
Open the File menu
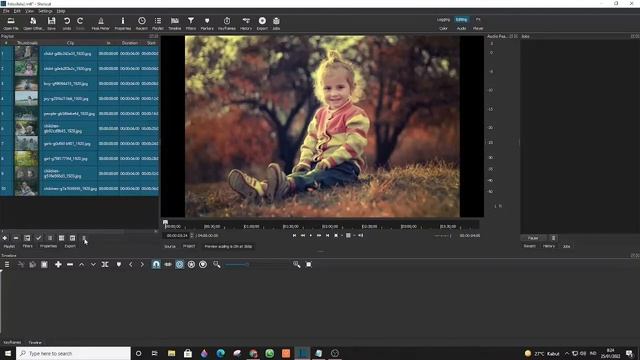[6, 11]
